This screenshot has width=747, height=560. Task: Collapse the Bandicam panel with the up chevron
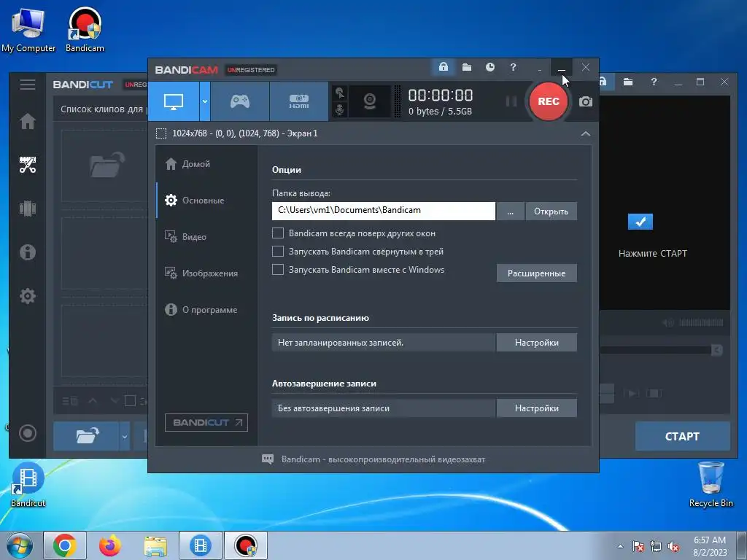(586, 134)
